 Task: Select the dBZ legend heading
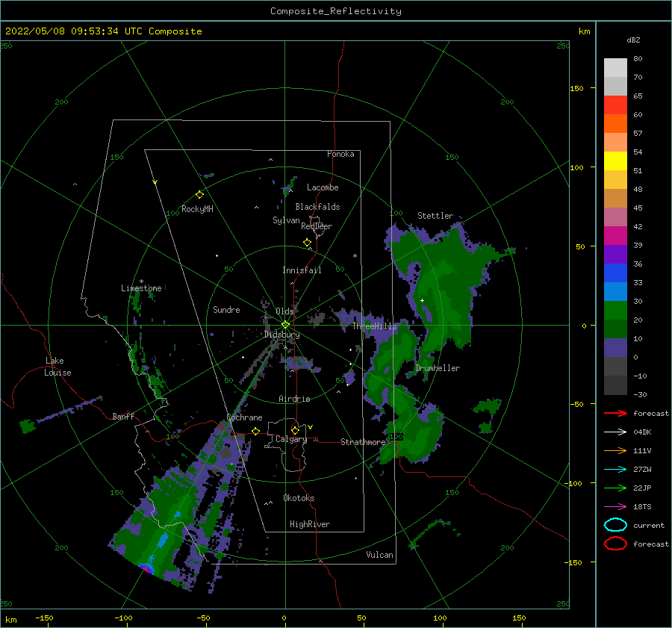tap(633, 40)
